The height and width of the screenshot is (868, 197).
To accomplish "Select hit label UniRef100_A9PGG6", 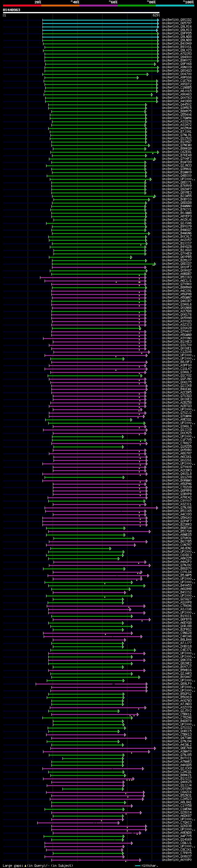I will (177, 78).
